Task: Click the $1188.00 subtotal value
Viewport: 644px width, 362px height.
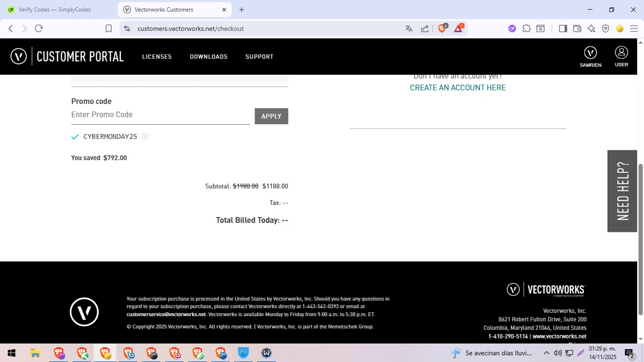Action: click(275, 186)
